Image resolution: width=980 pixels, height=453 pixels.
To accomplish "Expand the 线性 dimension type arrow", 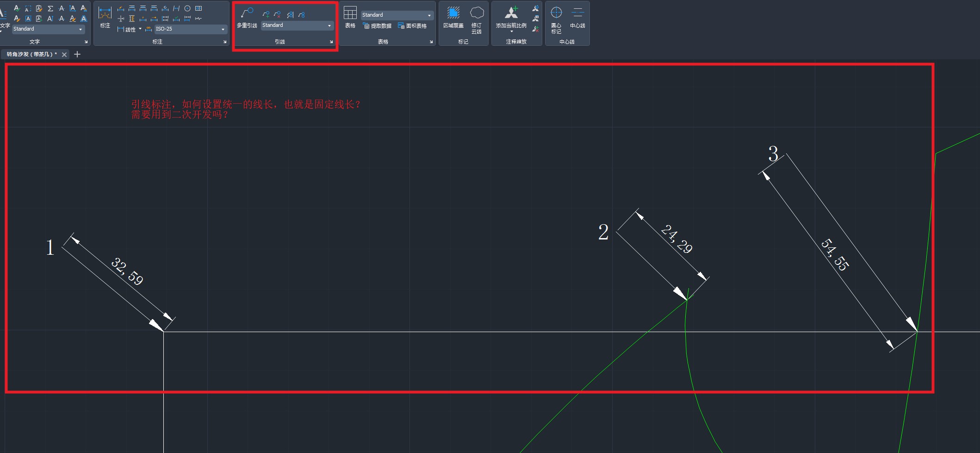I will pyautogui.click(x=140, y=29).
